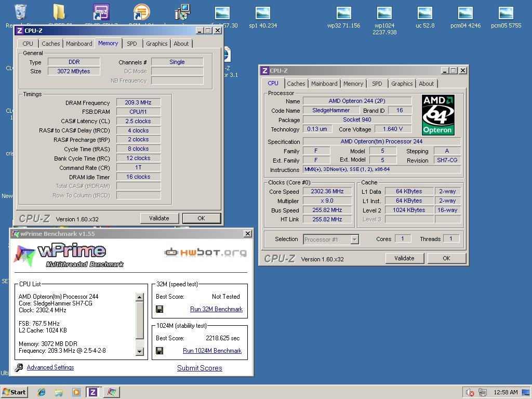
Task: Open the wp32 71.156 image file
Action: [x=344, y=13]
